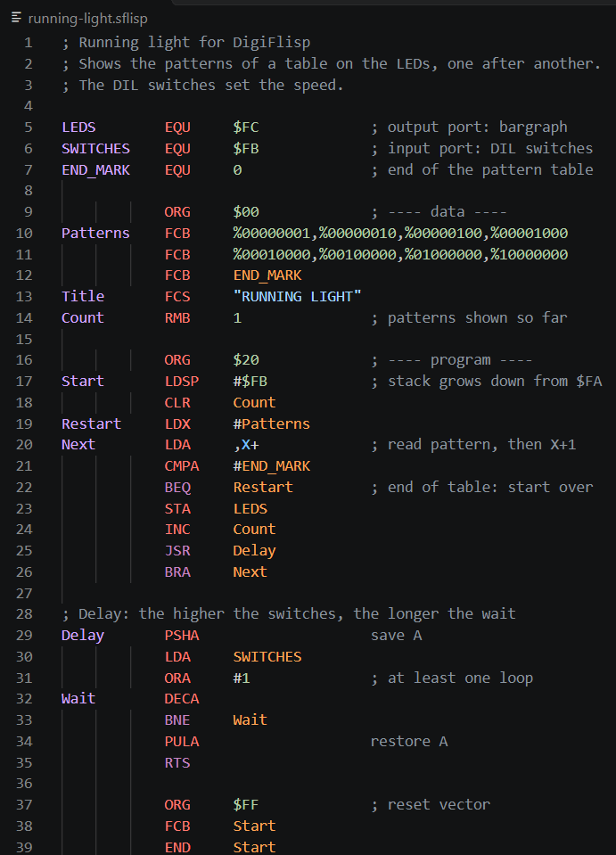The width and height of the screenshot is (616, 855).
Task: Click the PULA instruction
Action: click(x=182, y=741)
